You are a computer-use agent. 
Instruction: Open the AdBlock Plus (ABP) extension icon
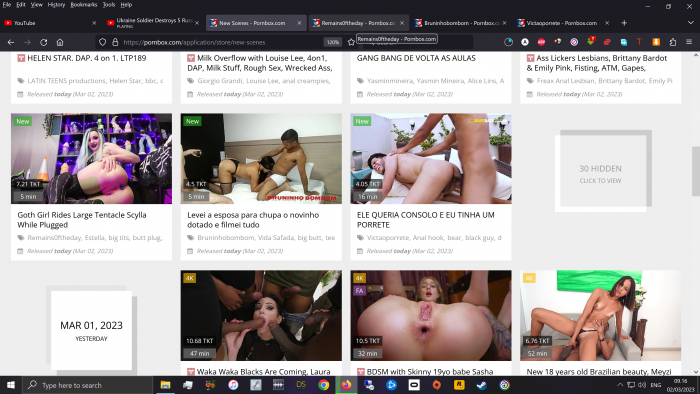click(541, 42)
